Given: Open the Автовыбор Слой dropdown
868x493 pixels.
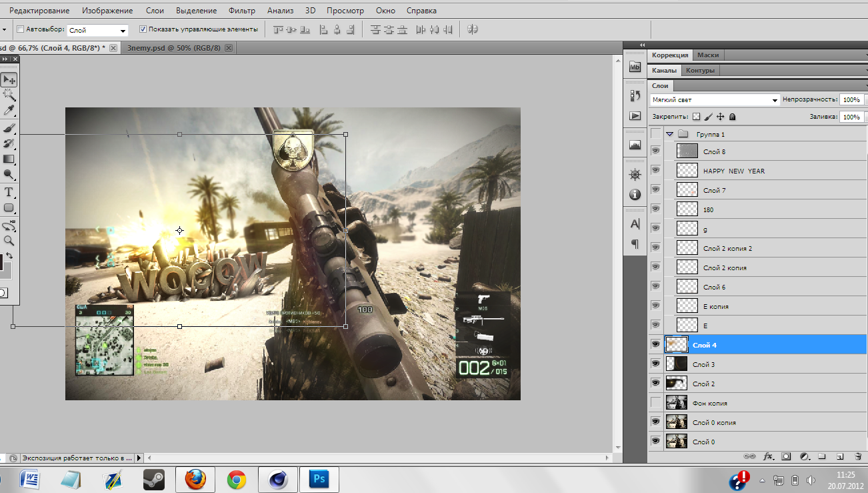Looking at the screenshot, I should pos(97,30).
